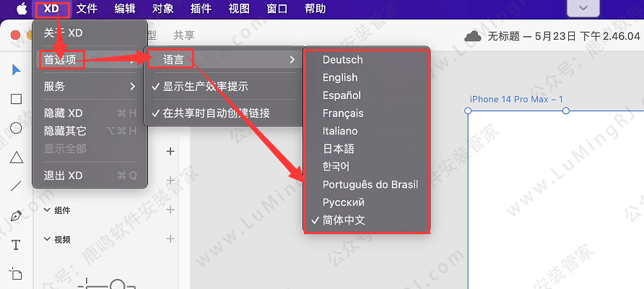Open the 文件 menu
Image resolution: width=644 pixels, height=289 pixels.
(x=87, y=9)
